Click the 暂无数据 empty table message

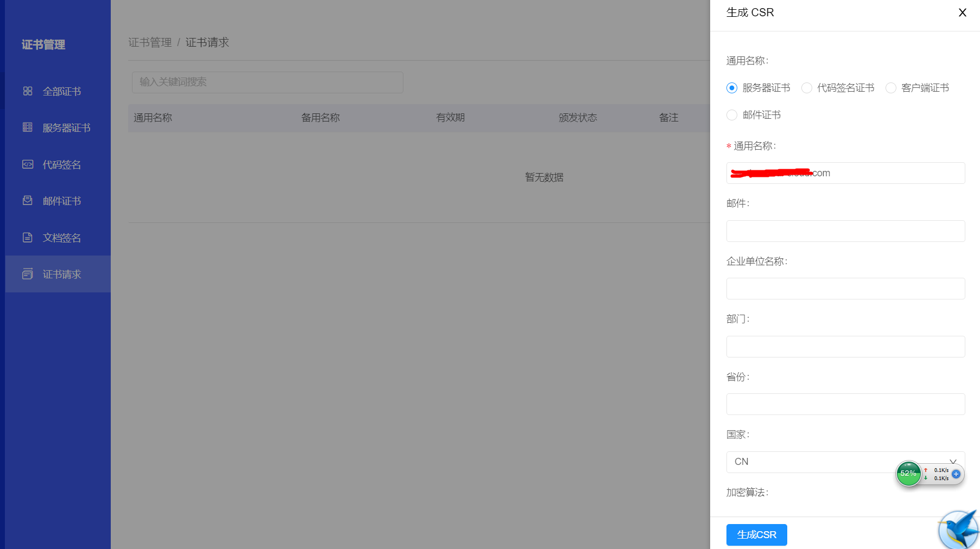[544, 177]
